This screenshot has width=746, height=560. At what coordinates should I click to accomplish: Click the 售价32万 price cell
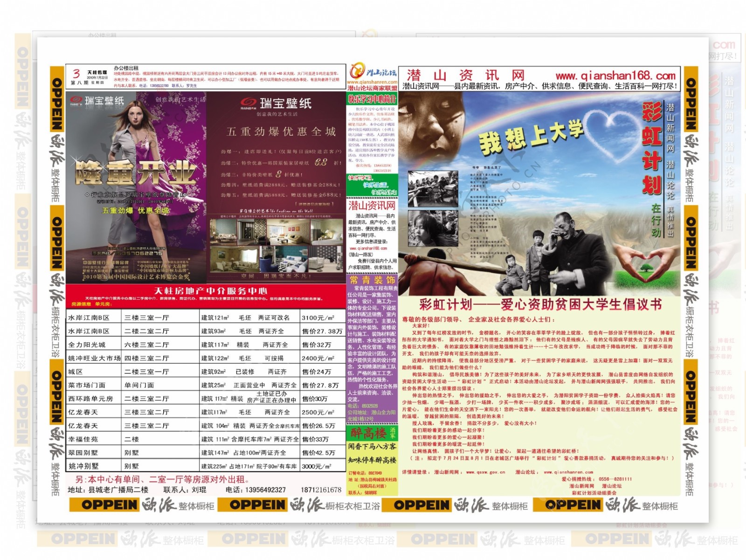322,345
